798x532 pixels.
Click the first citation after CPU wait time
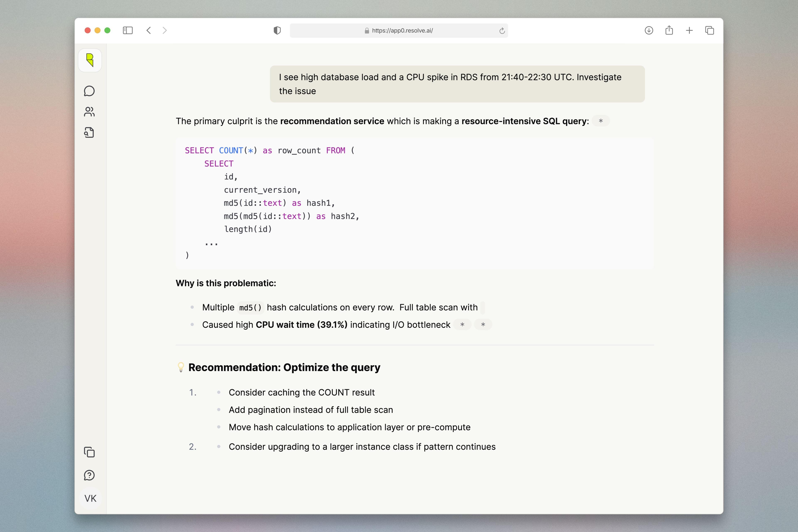(x=462, y=325)
